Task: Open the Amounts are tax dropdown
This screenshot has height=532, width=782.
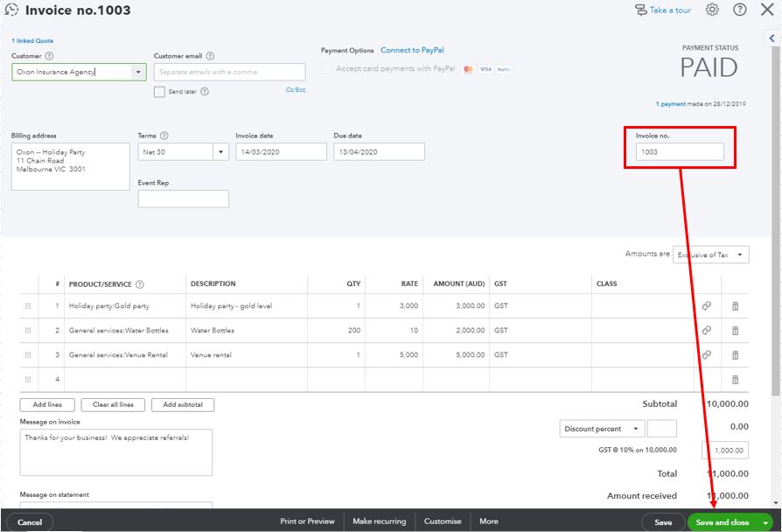Action: (x=741, y=255)
